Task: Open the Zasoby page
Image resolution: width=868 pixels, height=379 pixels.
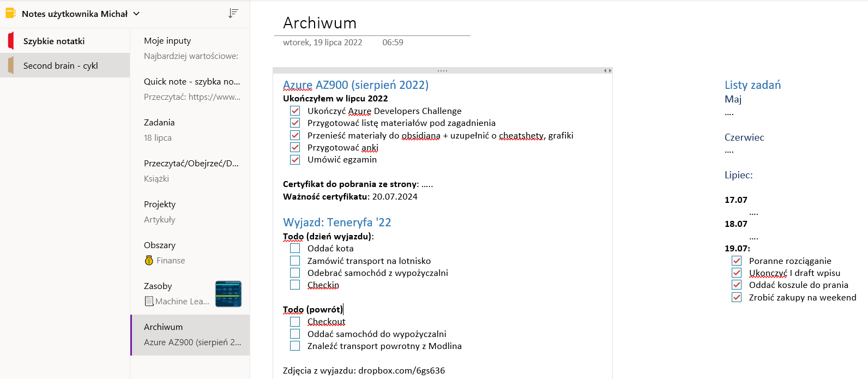Action: click(x=190, y=294)
